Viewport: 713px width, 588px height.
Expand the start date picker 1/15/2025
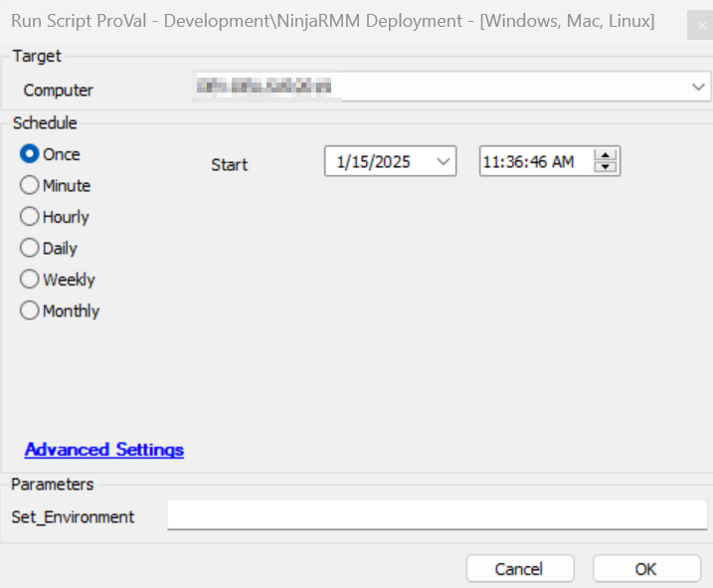coord(443,161)
